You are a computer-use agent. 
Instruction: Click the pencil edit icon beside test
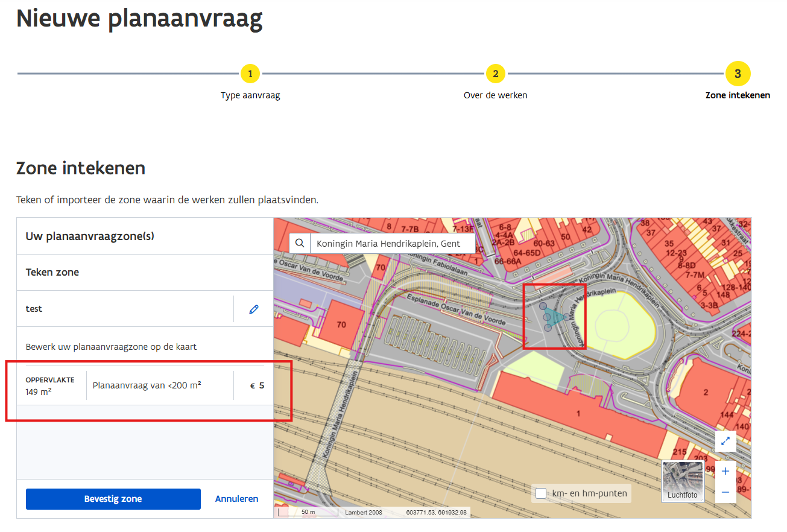253,309
